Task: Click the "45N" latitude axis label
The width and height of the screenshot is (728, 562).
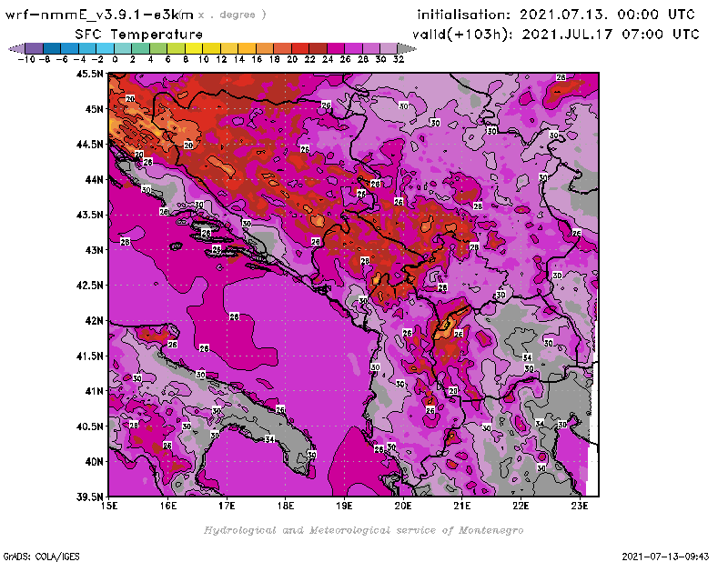Action: [95, 109]
